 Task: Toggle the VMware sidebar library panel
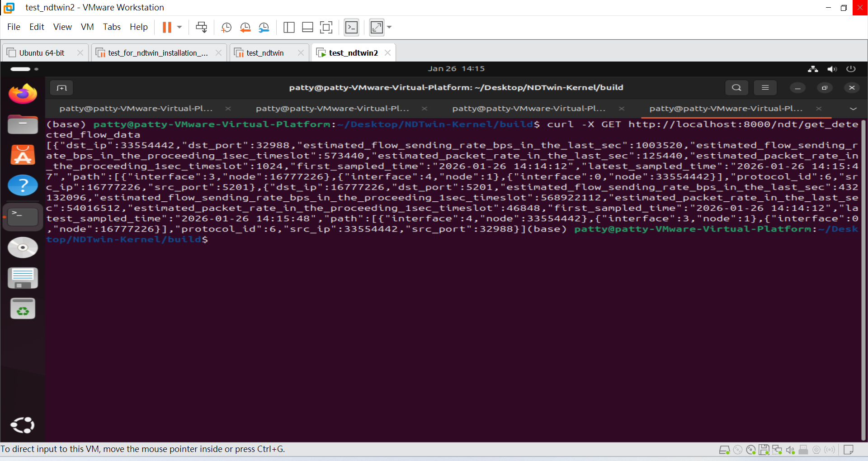click(x=289, y=28)
